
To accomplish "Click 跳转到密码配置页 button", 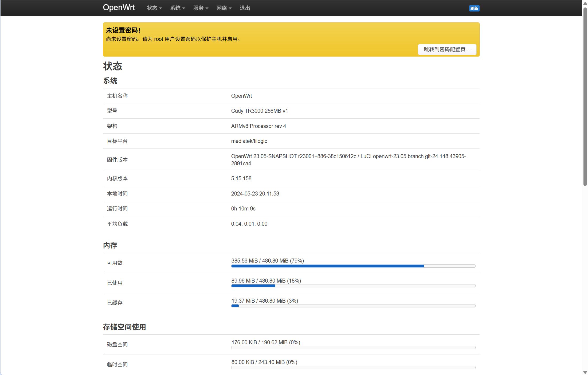I will click(447, 49).
